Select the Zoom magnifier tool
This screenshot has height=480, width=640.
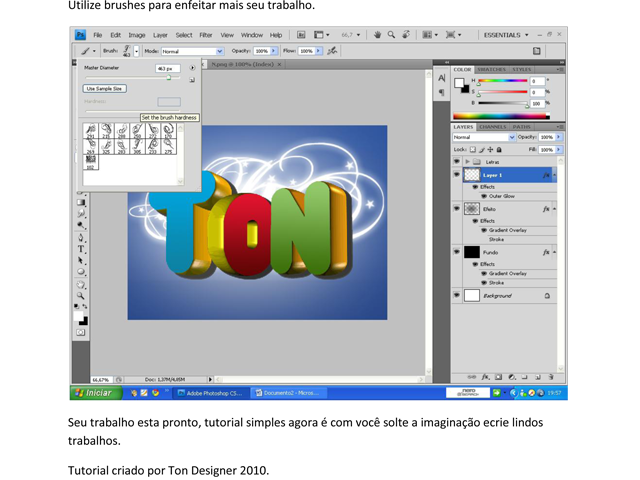pos(81,296)
